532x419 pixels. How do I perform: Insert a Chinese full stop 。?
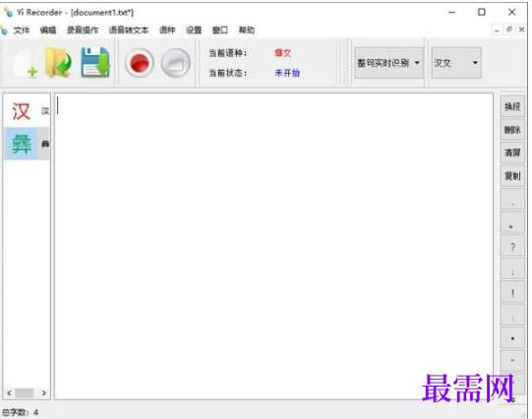(x=512, y=222)
